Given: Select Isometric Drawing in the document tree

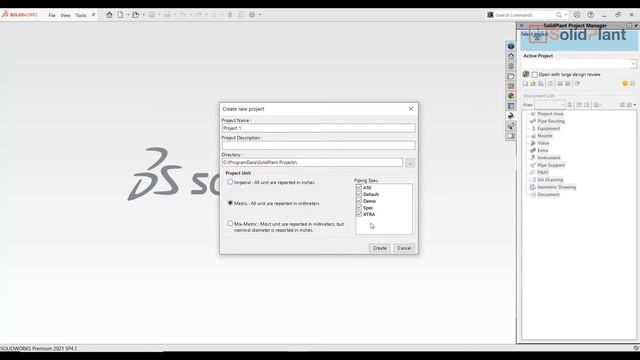Looking at the screenshot, I should coord(557,187).
